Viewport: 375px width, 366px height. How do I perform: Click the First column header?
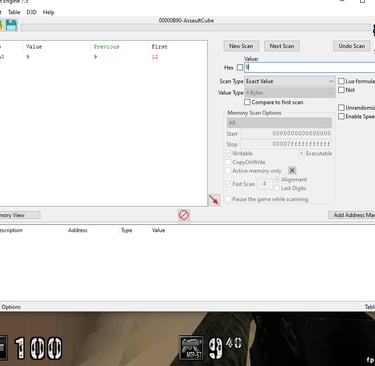click(159, 47)
